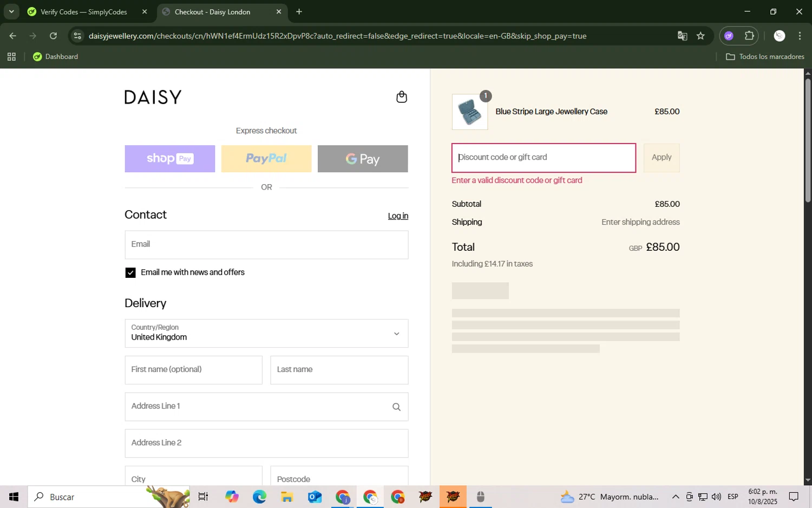Switch the ESP input language indicator
Image resolution: width=812 pixels, height=508 pixels.
pyautogui.click(x=732, y=497)
